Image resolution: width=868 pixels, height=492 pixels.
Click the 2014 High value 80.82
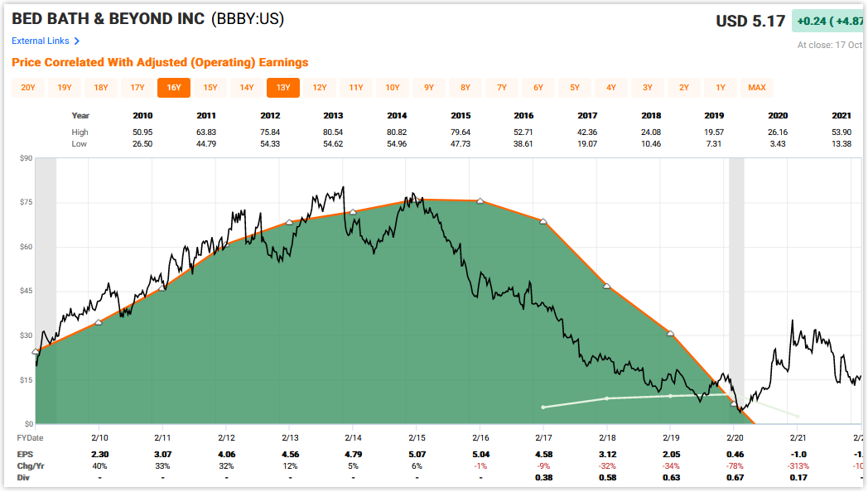[x=397, y=133]
